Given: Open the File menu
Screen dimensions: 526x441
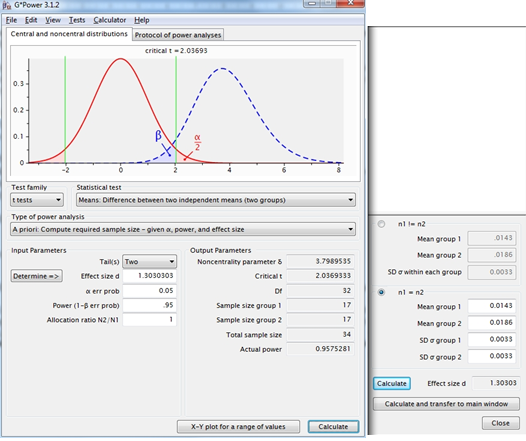Looking at the screenshot, I should (11, 20).
